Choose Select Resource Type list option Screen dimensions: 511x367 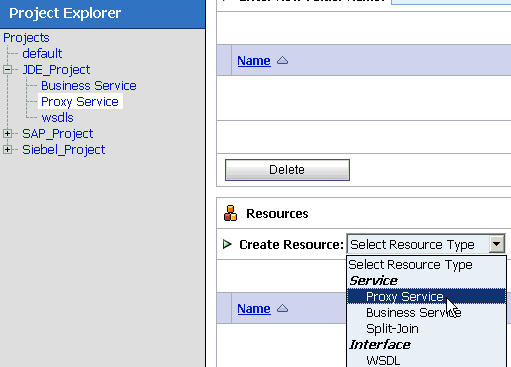(426, 265)
